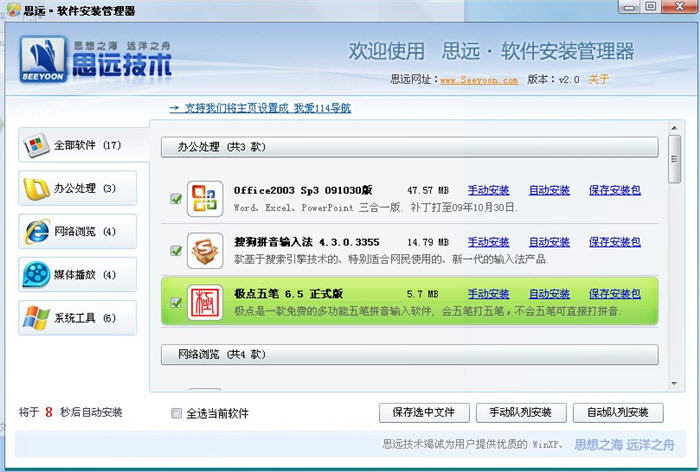Collapse the 办公处理 (共3款) section header
Image resolution: width=700 pixels, height=472 pixels.
409,147
